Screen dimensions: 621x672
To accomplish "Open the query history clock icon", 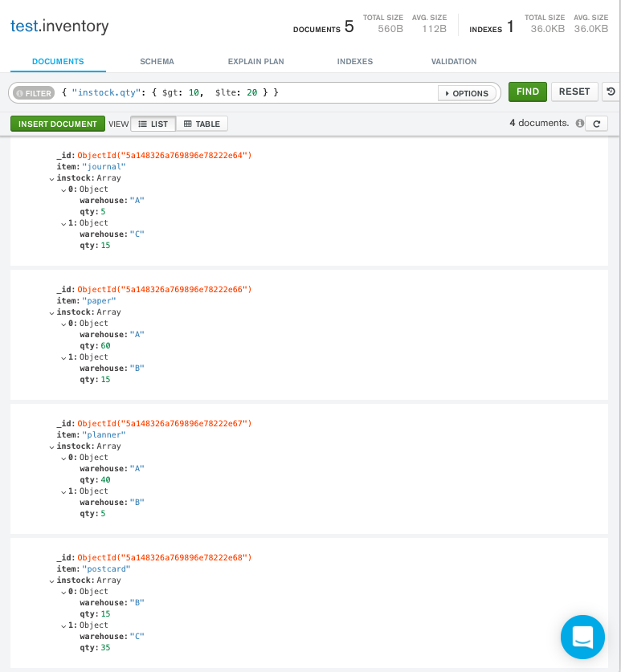I will [x=611, y=92].
